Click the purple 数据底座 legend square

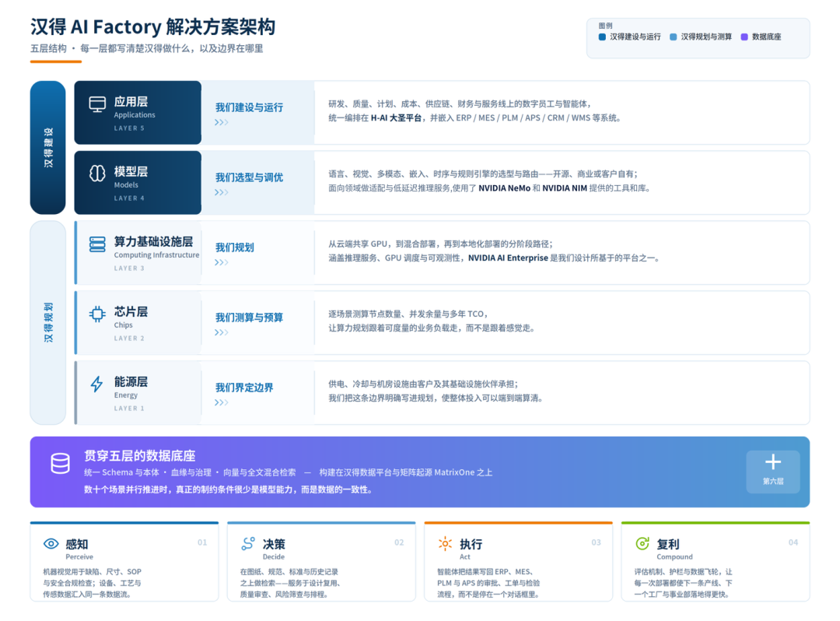click(744, 37)
